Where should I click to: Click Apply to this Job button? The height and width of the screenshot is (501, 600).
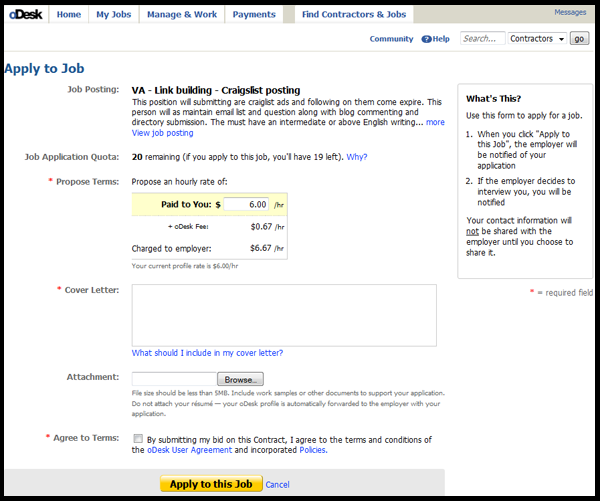(x=211, y=484)
